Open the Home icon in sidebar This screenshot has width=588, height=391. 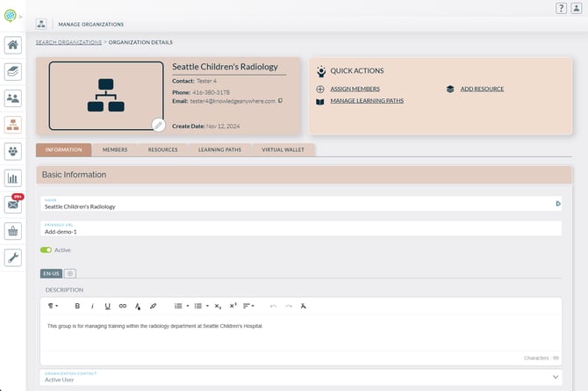point(13,46)
